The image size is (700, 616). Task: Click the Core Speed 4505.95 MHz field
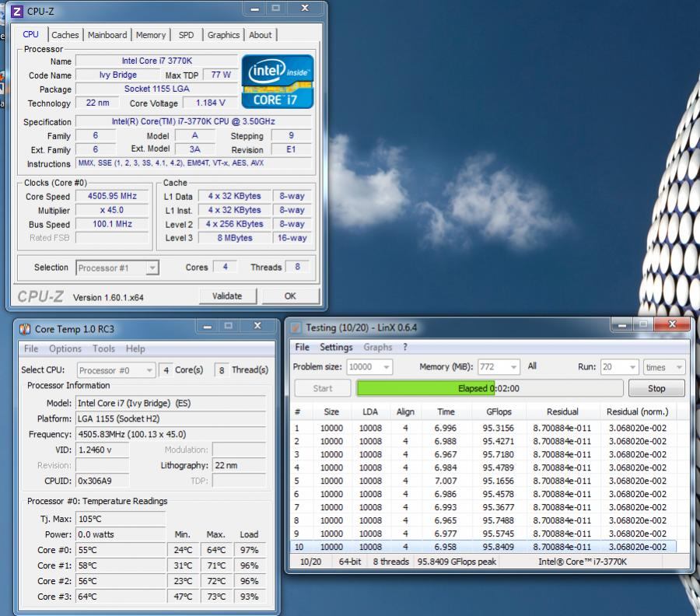[x=112, y=196]
